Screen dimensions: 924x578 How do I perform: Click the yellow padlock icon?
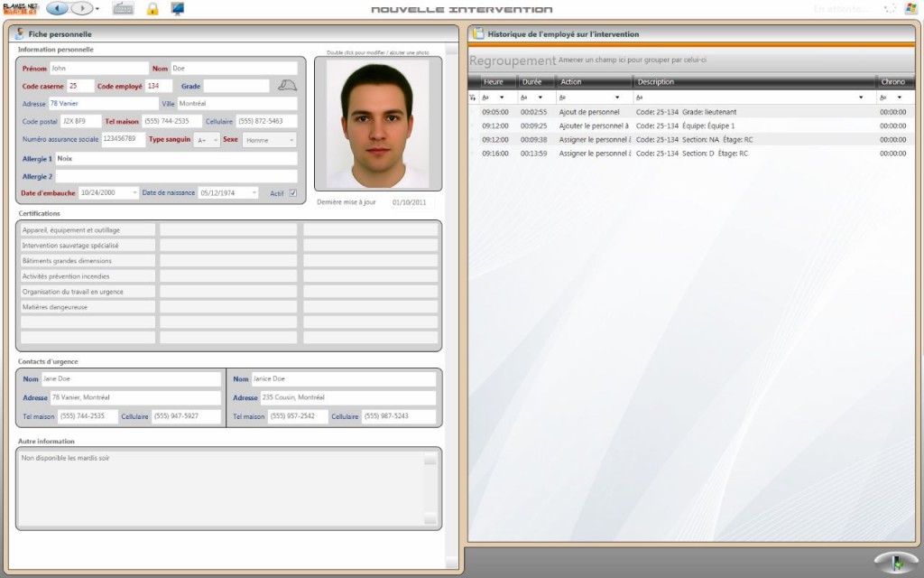click(152, 9)
